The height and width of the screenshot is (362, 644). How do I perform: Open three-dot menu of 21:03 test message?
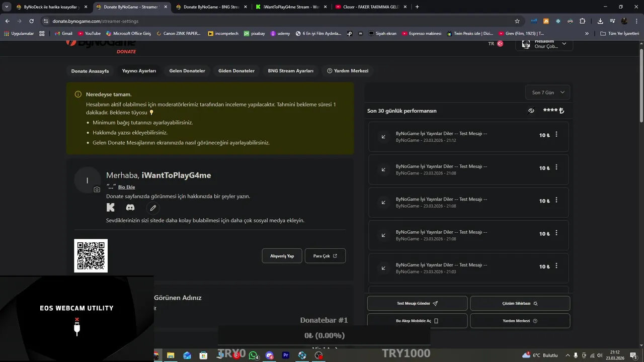556,266
